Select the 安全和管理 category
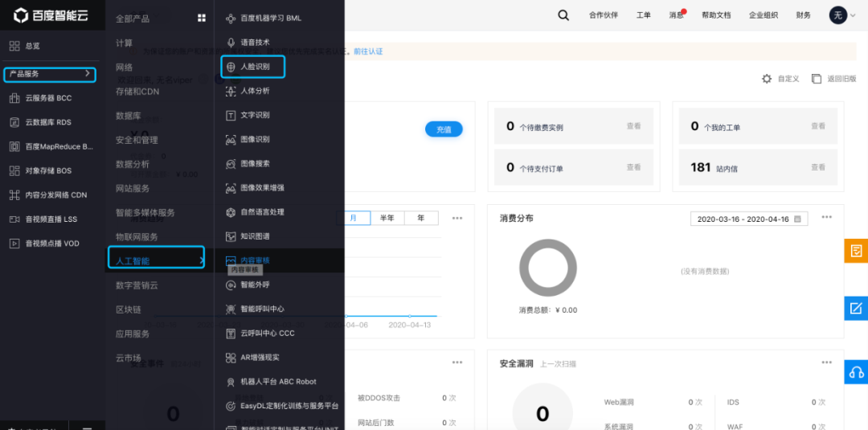This screenshot has height=430, width=868. pyautogui.click(x=137, y=140)
